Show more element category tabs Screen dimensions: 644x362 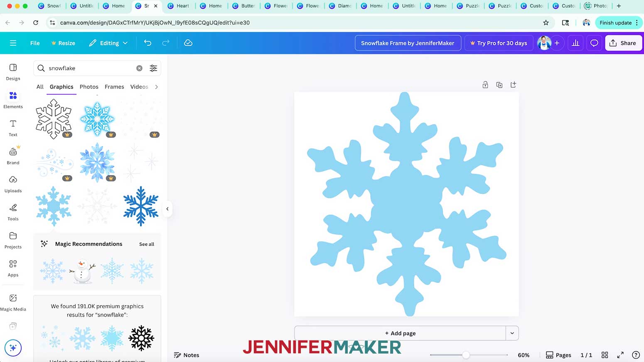[x=156, y=87]
